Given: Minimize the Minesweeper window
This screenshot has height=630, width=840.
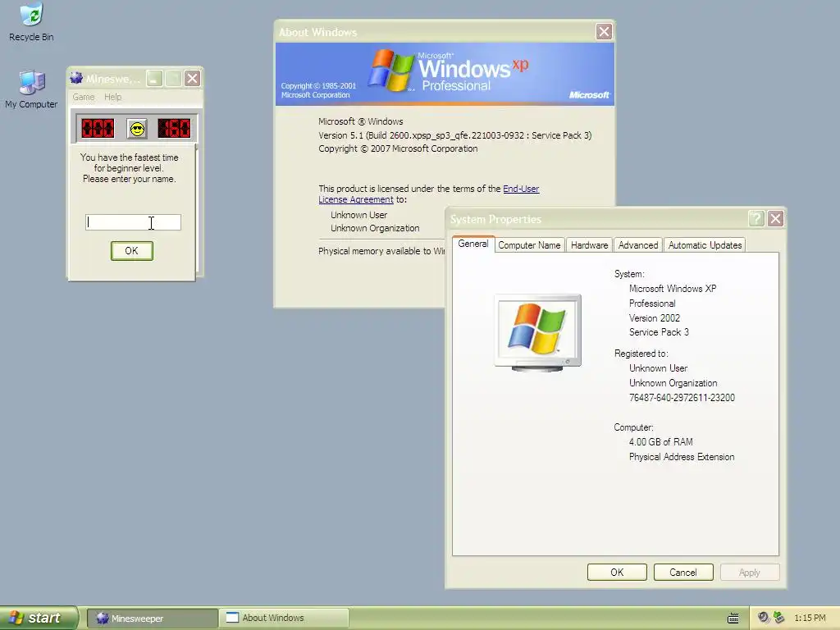Looking at the screenshot, I should click(x=153, y=79).
